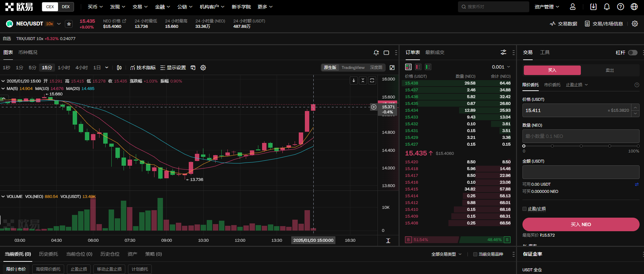Add NEO/USDT to favorites with star icon
The image size is (644, 274).
click(x=69, y=24)
